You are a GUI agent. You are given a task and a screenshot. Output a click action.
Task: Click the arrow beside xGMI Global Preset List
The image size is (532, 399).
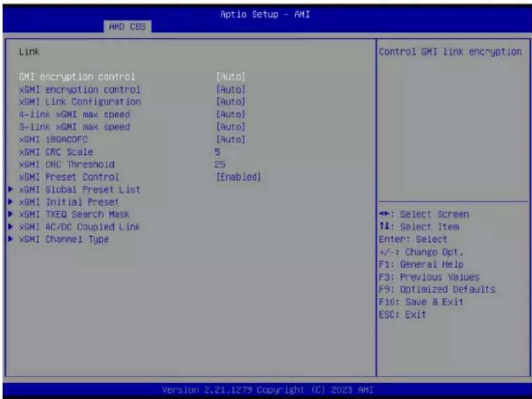coord(11,189)
